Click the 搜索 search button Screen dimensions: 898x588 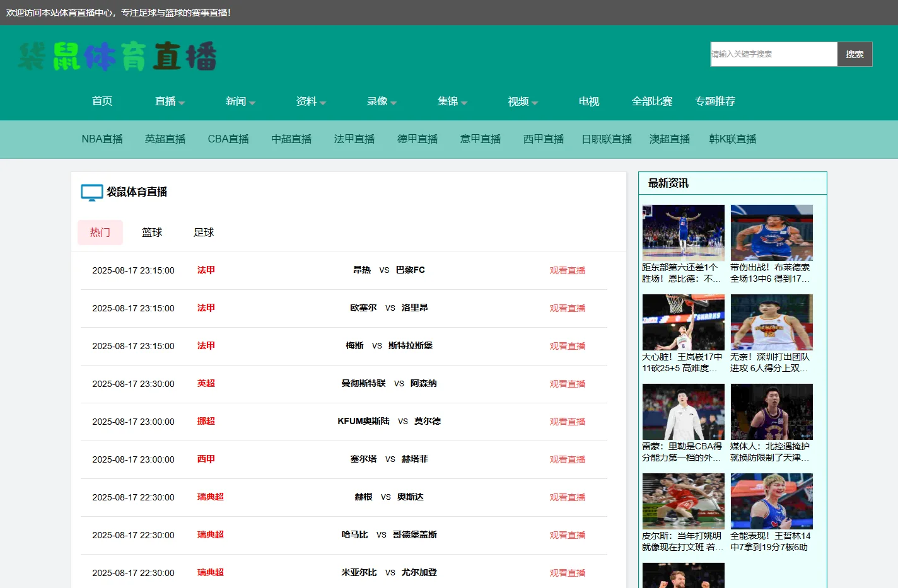854,54
